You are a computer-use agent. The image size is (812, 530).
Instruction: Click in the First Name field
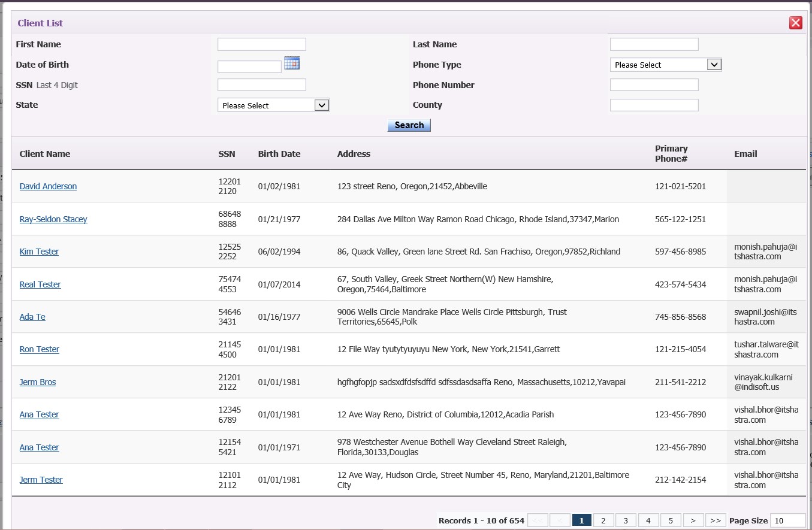261,44
